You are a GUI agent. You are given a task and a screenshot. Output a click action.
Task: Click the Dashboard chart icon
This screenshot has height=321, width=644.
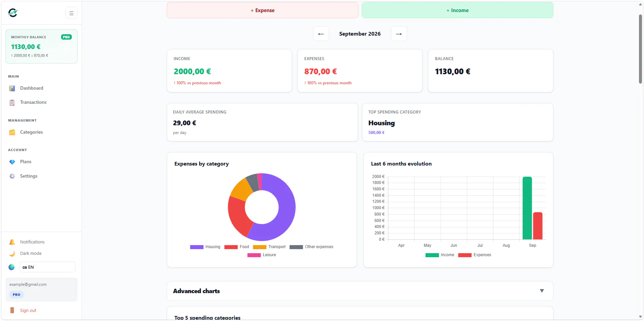[12, 88]
